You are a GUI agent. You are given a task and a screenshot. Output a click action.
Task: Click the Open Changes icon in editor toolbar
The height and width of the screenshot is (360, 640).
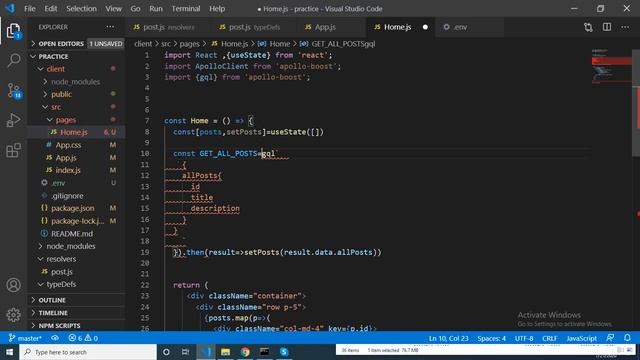588,27
